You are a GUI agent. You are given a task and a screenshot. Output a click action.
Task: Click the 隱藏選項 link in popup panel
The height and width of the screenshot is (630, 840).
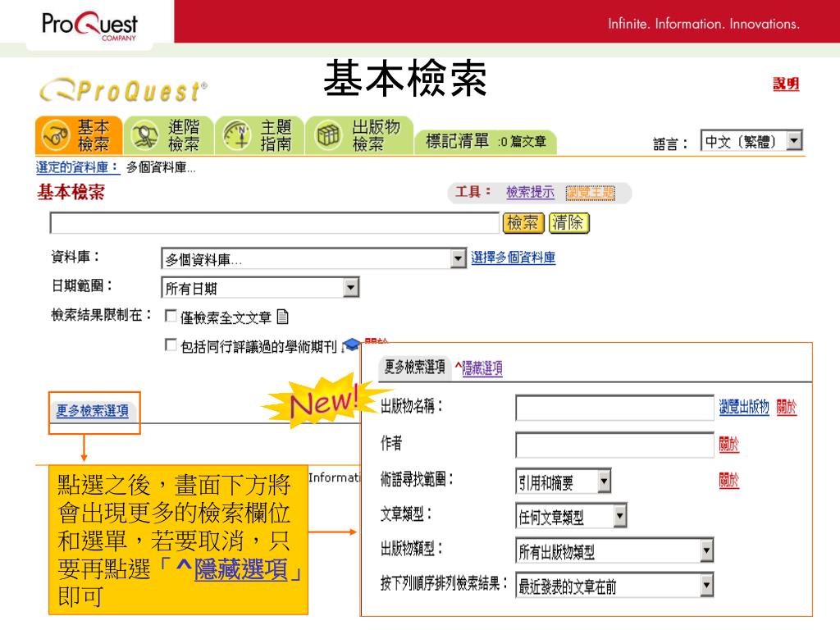tap(482, 368)
